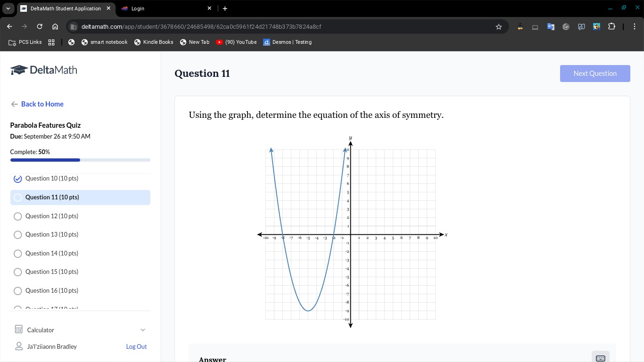Viewport: 644px width, 362px height.
Task: Click the parabola graph image
Action: (x=352, y=232)
